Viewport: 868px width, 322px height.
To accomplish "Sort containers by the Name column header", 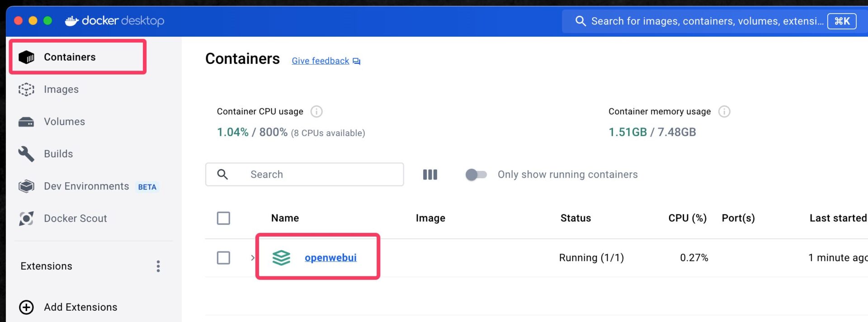I will coord(285,218).
